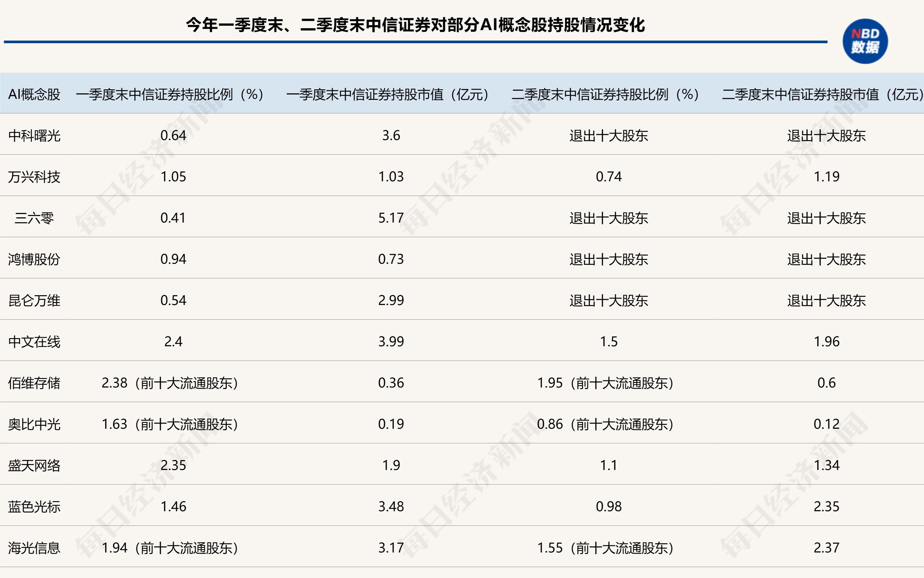Select the 2.99 value for 昆仑万维
The image size is (924, 578).
coord(391,300)
